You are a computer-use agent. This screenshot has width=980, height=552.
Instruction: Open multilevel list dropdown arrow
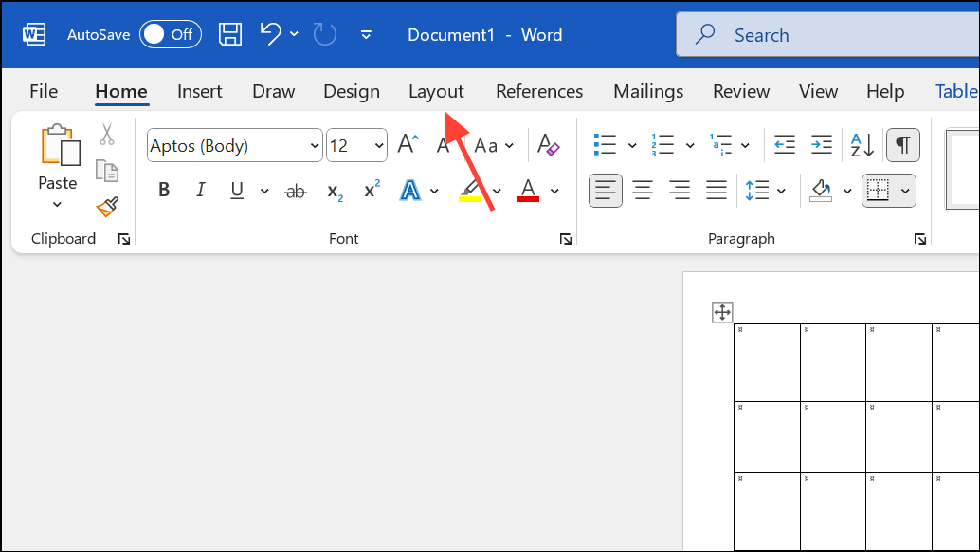click(745, 146)
